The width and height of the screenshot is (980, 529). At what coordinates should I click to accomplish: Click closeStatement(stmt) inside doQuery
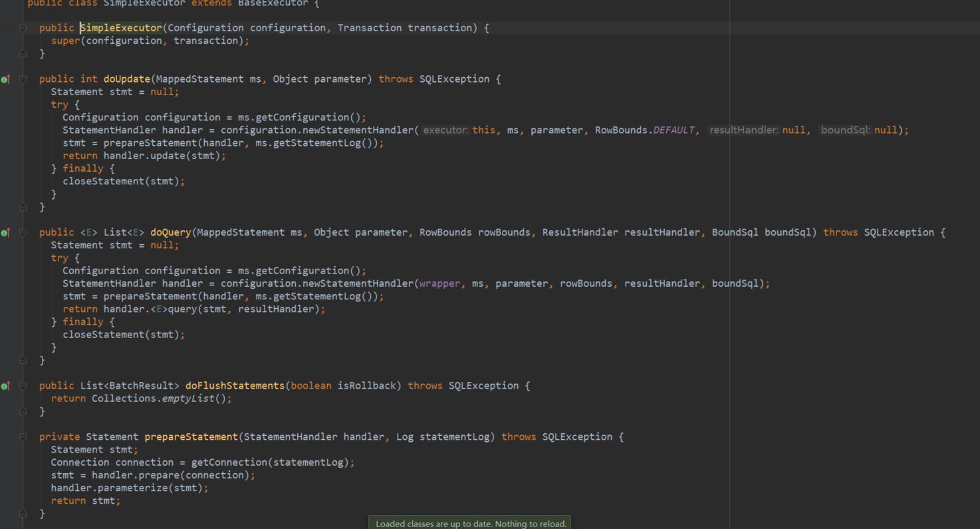pyautogui.click(x=121, y=335)
